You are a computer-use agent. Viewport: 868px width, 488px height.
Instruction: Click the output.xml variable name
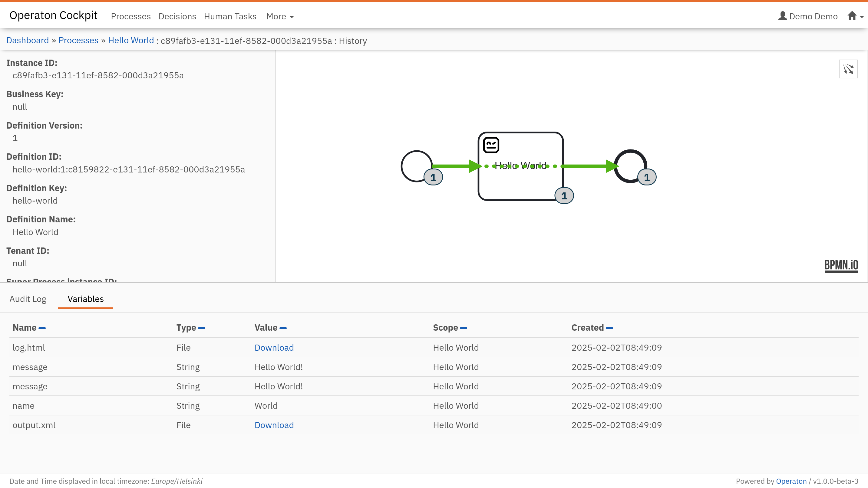pos(34,425)
